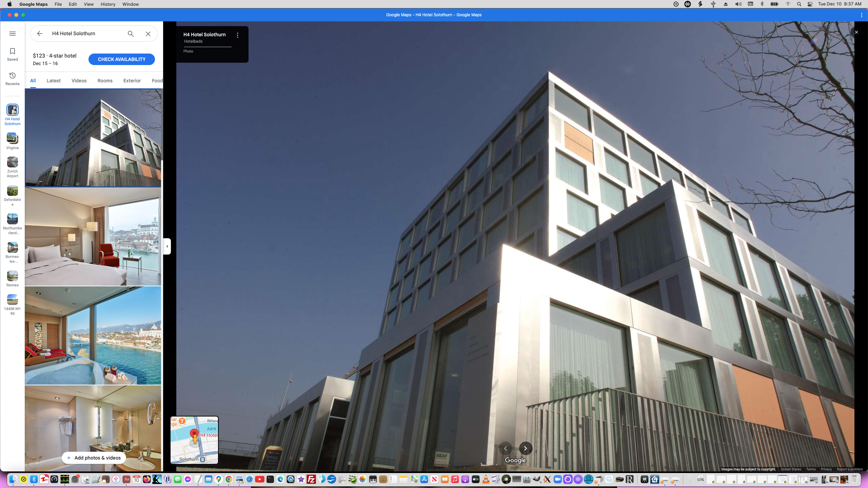Image resolution: width=868 pixels, height=488 pixels.
Task: Show the Saved places panel
Action: pos(13,54)
